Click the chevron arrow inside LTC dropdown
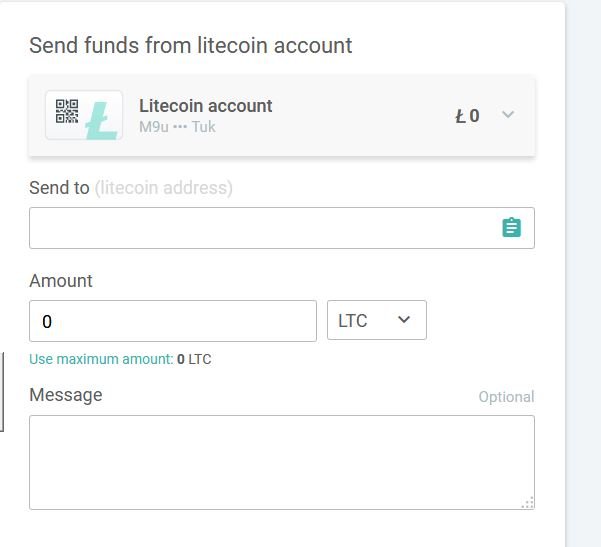Screen dimensions: 601x547 [x=404, y=319]
